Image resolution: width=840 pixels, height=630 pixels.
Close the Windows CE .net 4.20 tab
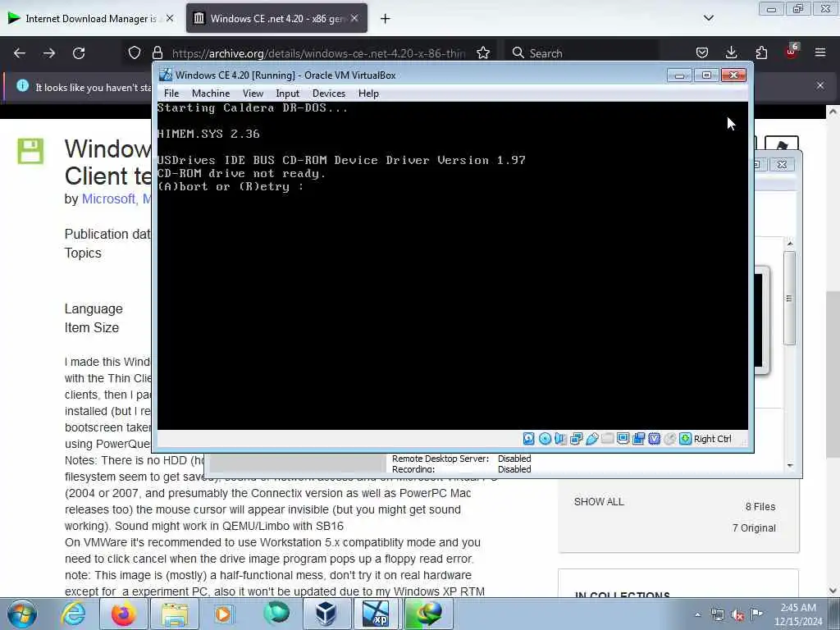(354, 19)
